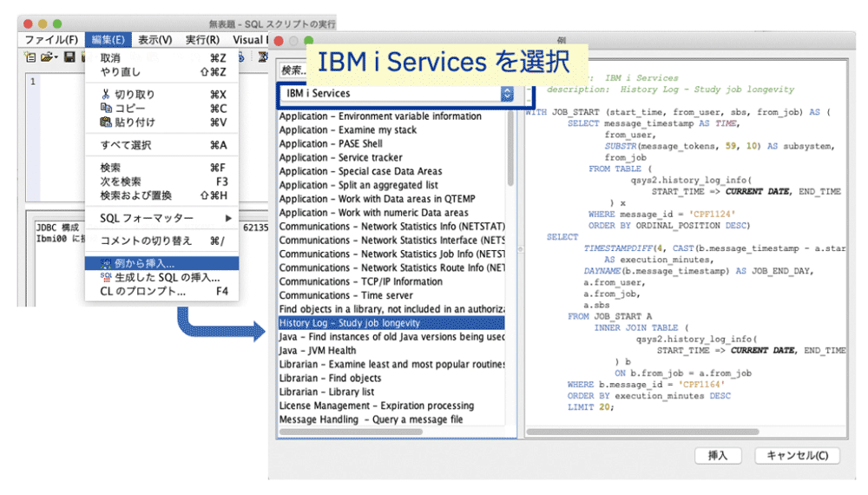Choose コメントの切り替え in the edit menu
Viewport: 868px width, 495px height.
click(x=162, y=241)
